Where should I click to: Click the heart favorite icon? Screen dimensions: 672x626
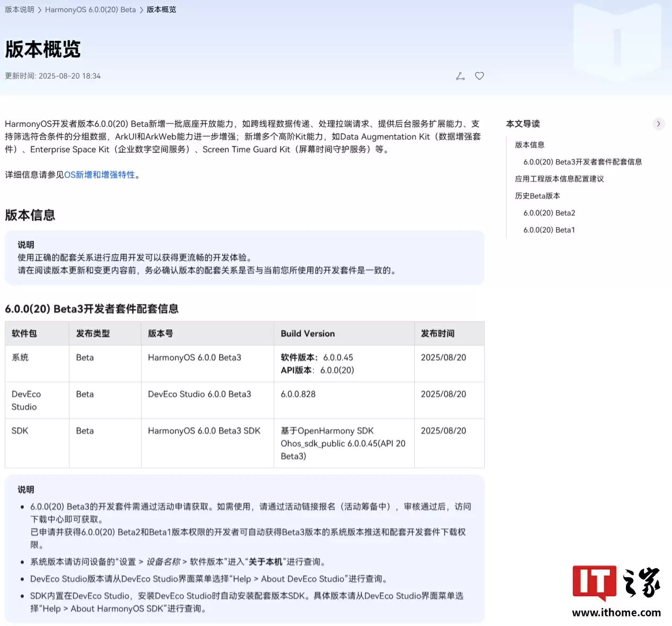click(x=479, y=76)
